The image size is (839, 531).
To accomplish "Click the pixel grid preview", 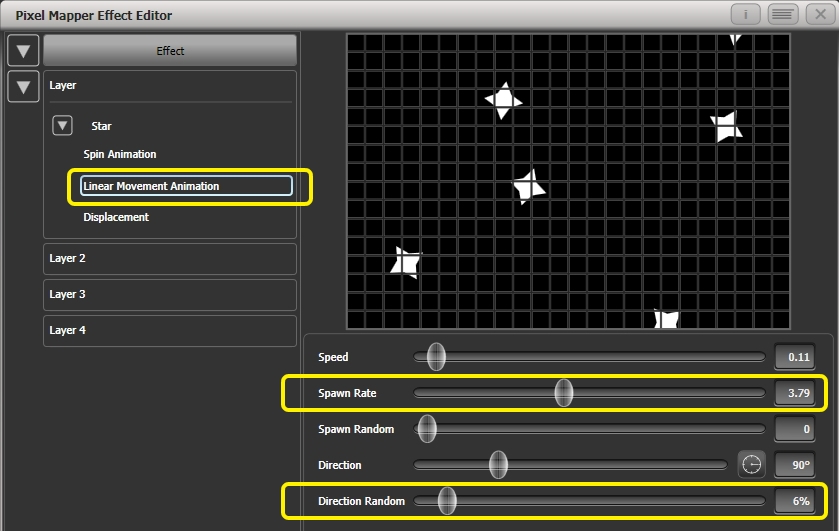I will click(568, 181).
